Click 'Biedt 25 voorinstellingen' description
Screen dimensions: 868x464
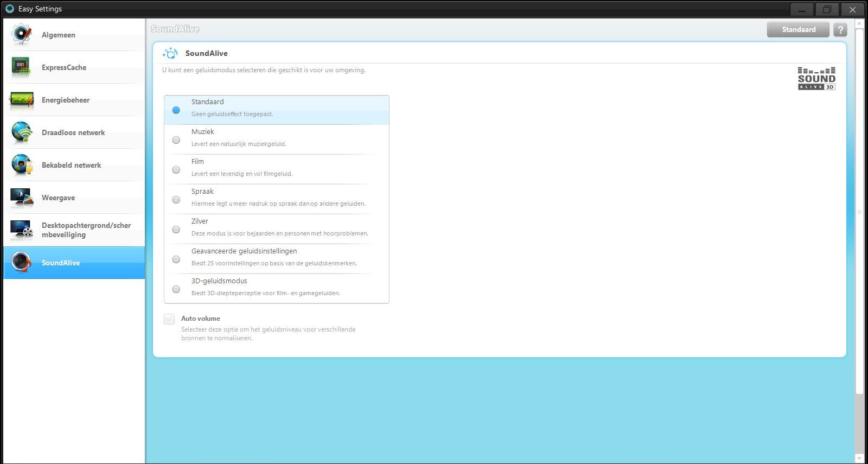(274, 263)
